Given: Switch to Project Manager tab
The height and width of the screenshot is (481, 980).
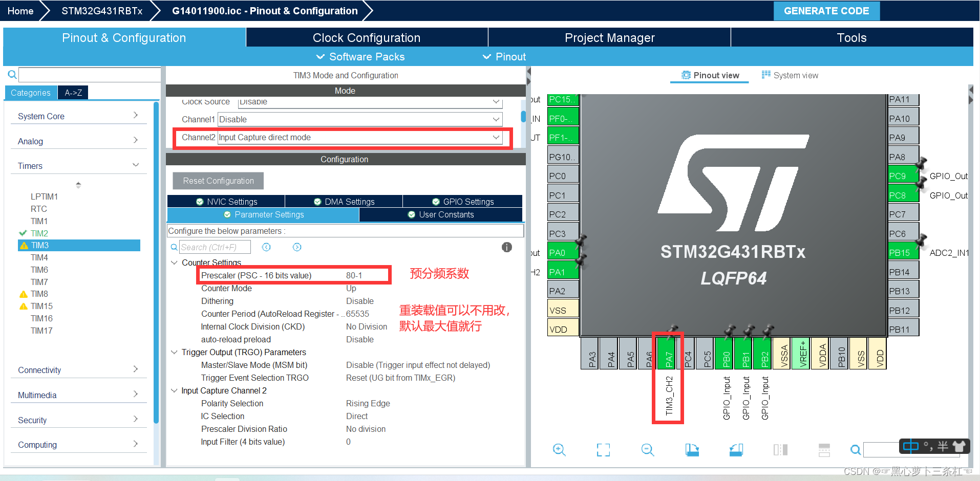Looking at the screenshot, I should (x=609, y=38).
